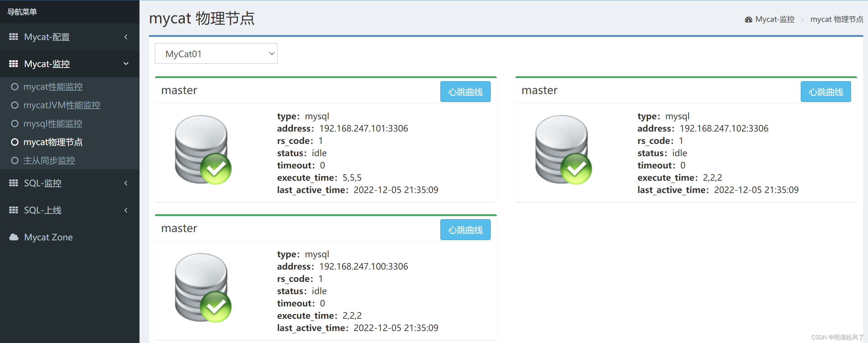The height and width of the screenshot is (343, 868).
Task: Select mycatJVM性能监控 from the sidebar
Action: pyautogui.click(x=62, y=105)
